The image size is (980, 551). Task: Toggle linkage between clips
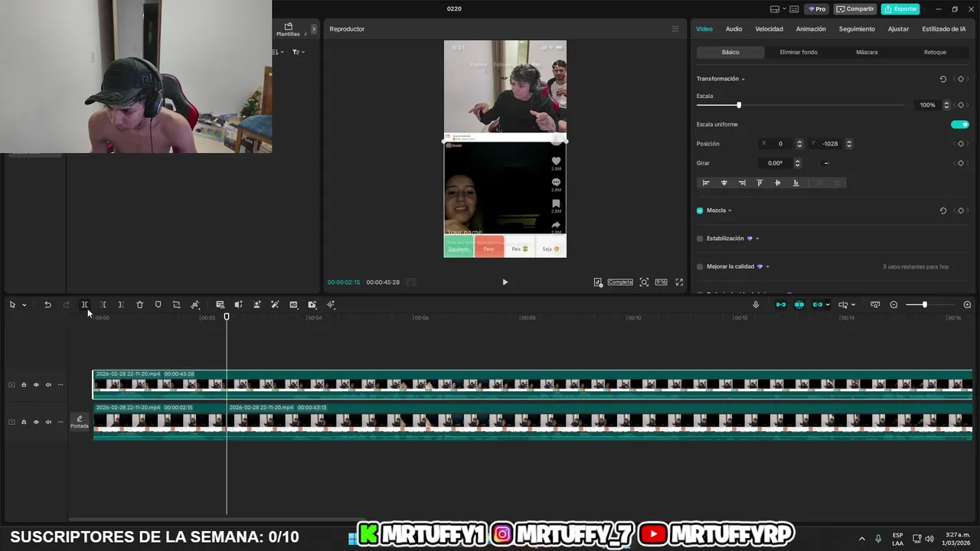click(817, 305)
